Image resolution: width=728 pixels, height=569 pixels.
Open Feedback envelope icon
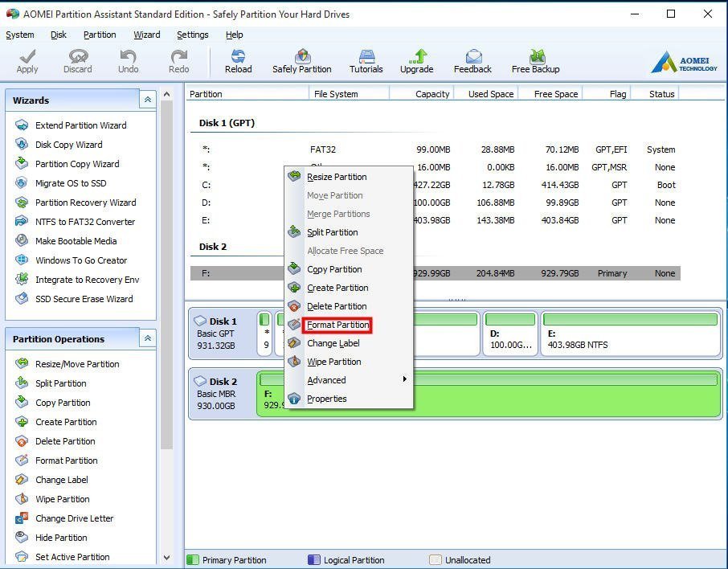(x=473, y=57)
